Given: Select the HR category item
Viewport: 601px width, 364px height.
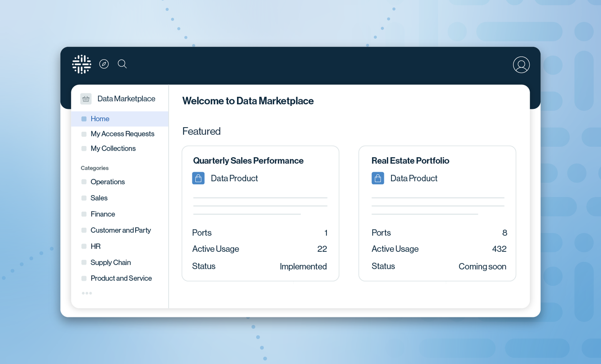Looking at the screenshot, I should pyautogui.click(x=96, y=246).
